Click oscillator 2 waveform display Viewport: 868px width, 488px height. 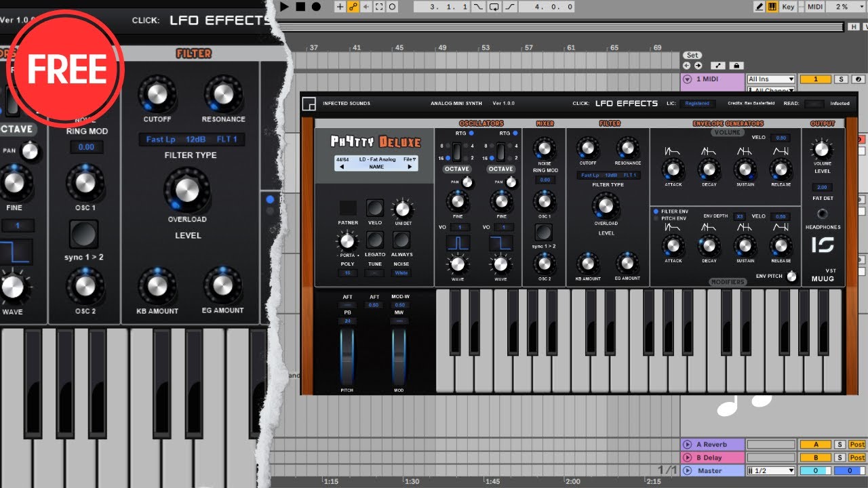[x=500, y=243]
